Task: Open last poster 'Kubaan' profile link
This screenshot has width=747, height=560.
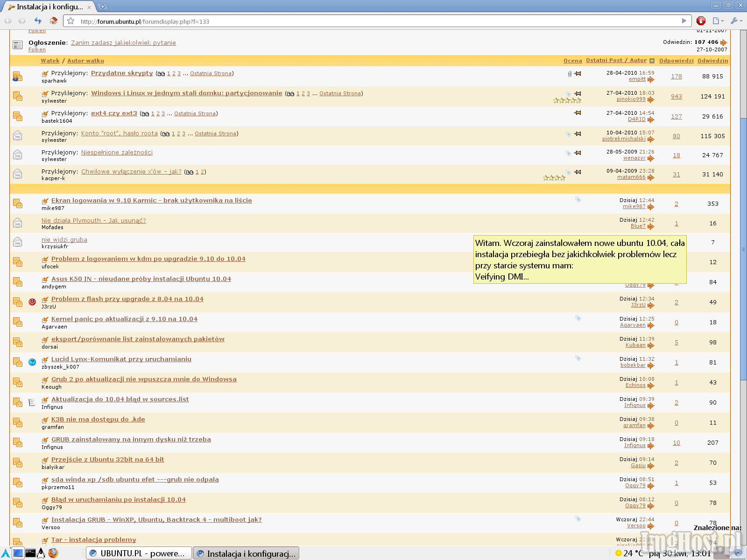Action: [x=635, y=345]
